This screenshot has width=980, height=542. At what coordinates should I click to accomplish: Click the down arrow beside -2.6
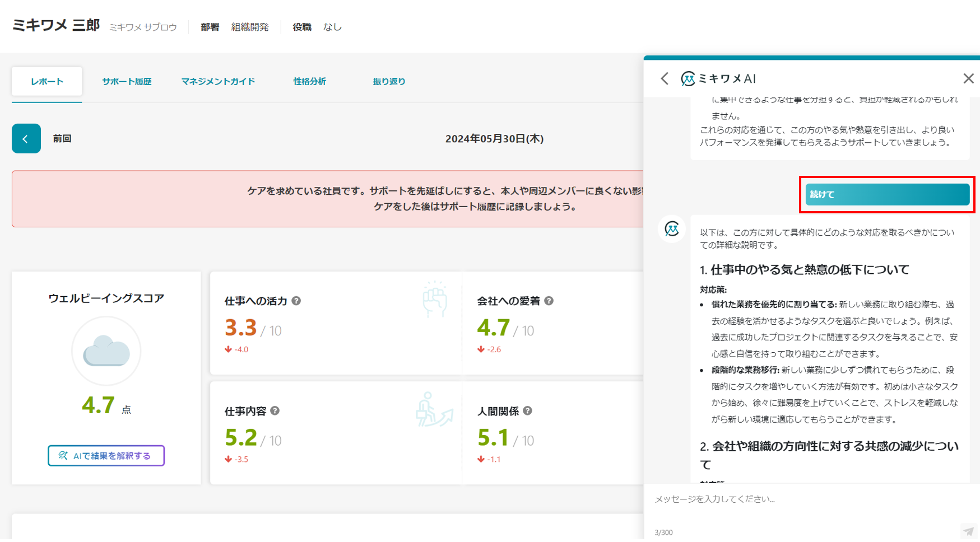(x=481, y=349)
